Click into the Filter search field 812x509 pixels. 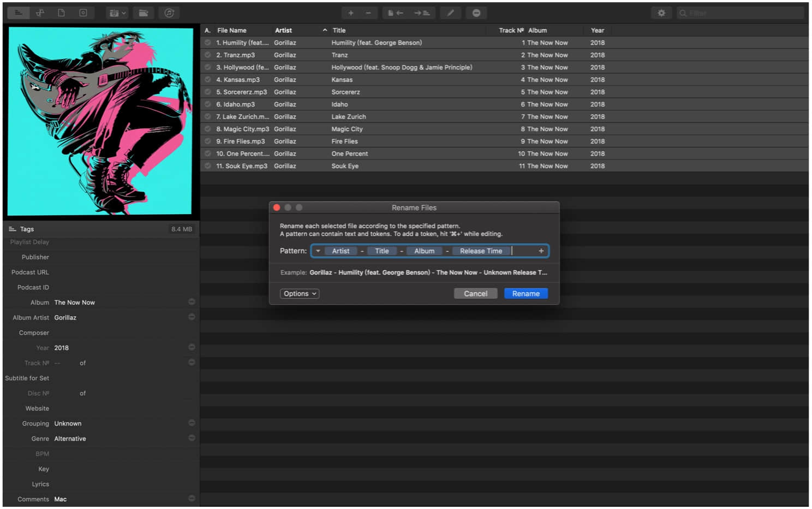741,13
